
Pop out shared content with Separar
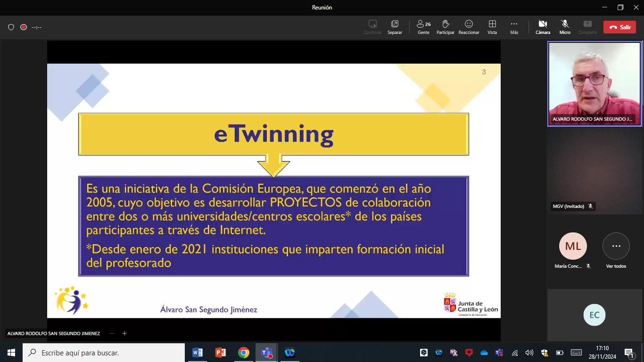point(394,27)
